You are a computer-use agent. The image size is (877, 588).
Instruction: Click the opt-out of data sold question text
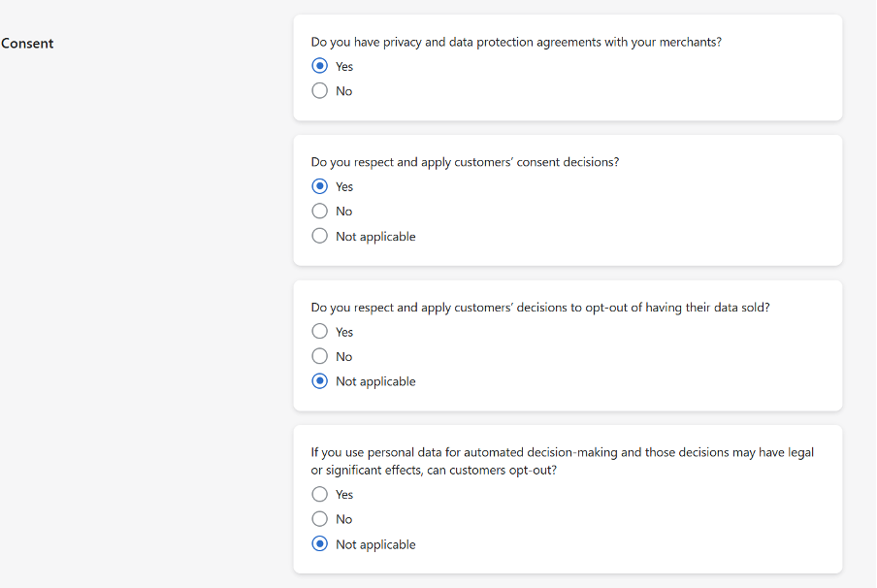(540, 308)
